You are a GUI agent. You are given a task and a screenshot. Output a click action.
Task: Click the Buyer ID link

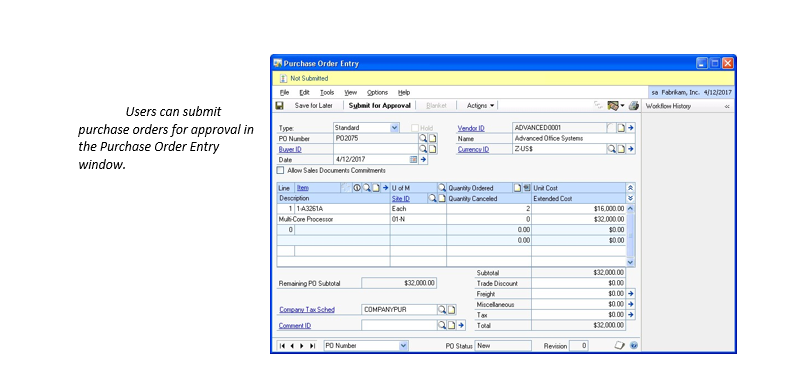(290, 149)
